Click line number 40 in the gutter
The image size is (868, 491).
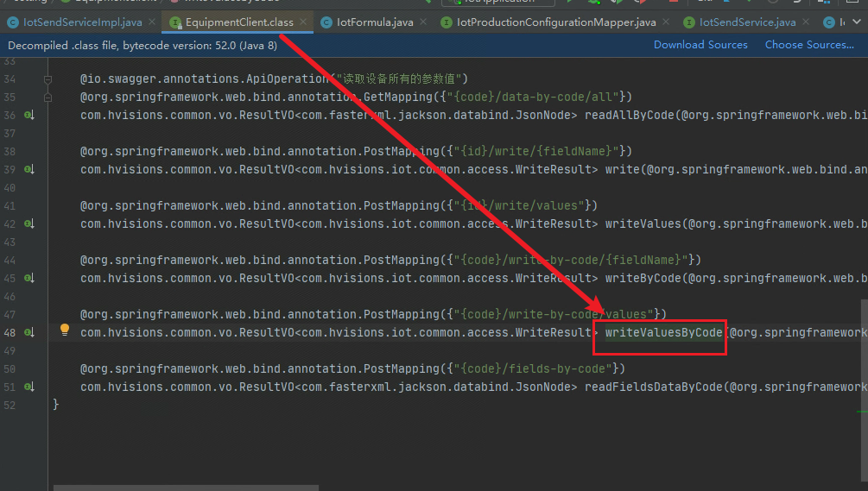pos(10,187)
